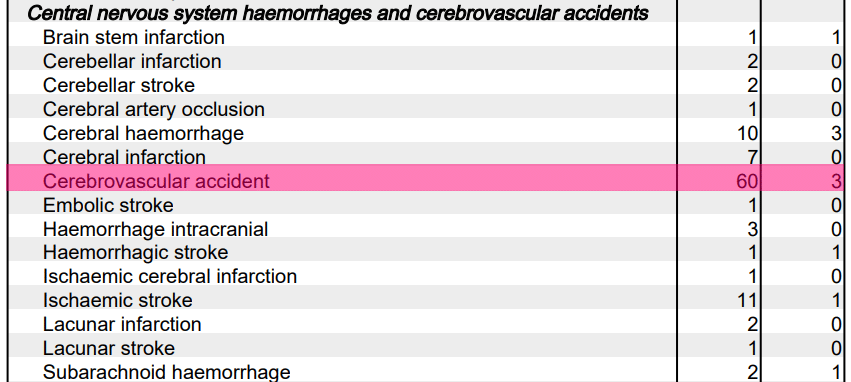Click the value 7 for Cerebral infarction
851x382 pixels.
click(752, 157)
